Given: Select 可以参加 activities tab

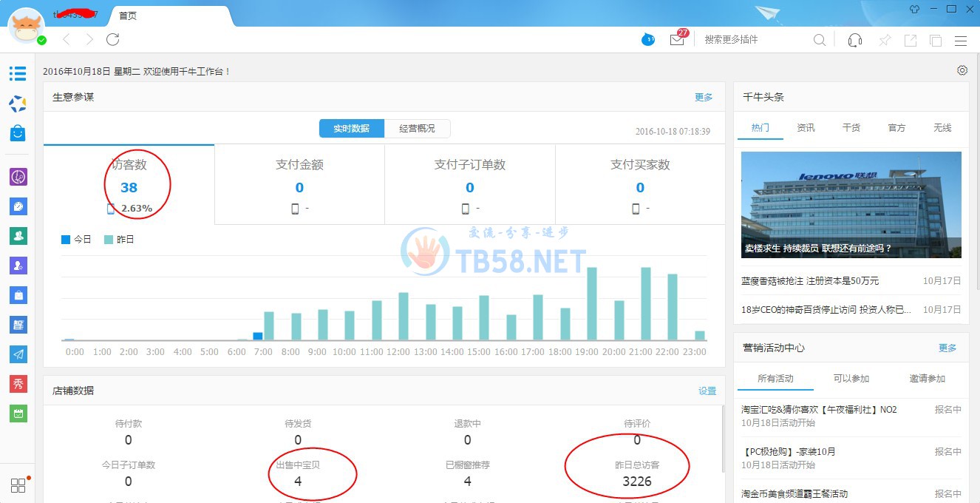Looking at the screenshot, I should click(x=851, y=379).
